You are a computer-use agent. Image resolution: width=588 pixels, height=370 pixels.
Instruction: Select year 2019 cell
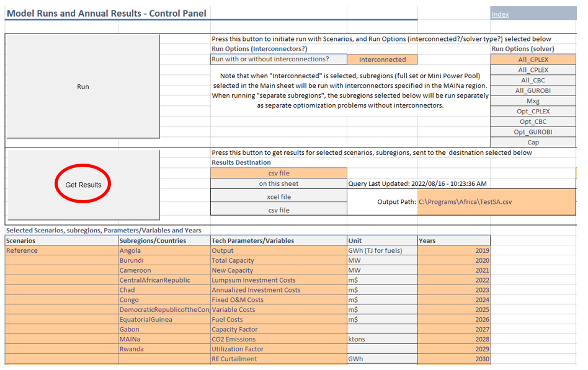tap(454, 250)
